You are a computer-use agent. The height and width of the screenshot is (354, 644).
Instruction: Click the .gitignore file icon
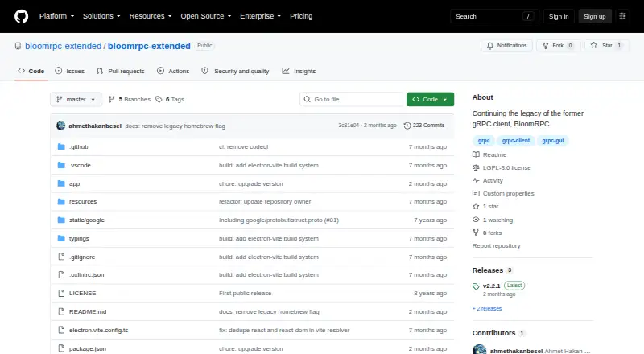click(x=61, y=257)
